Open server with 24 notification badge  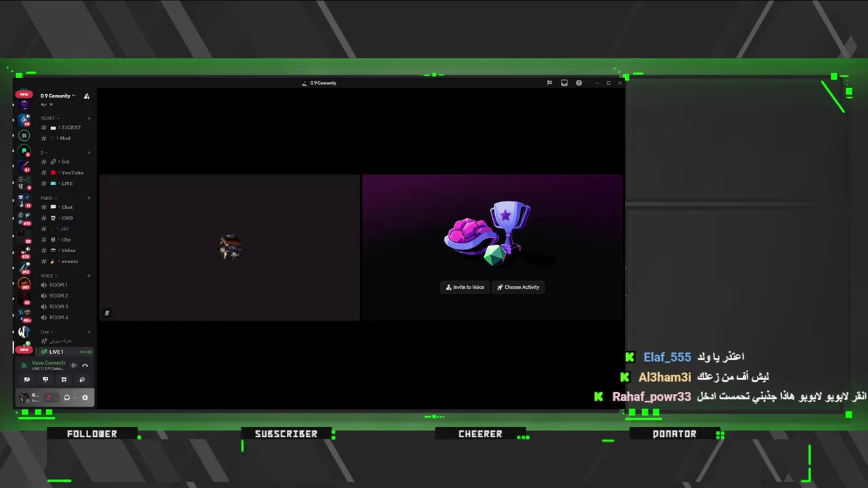(24, 119)
